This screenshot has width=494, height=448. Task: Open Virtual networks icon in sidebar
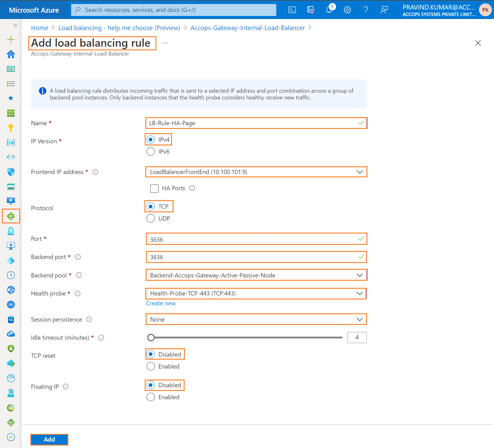pos(11,157)
